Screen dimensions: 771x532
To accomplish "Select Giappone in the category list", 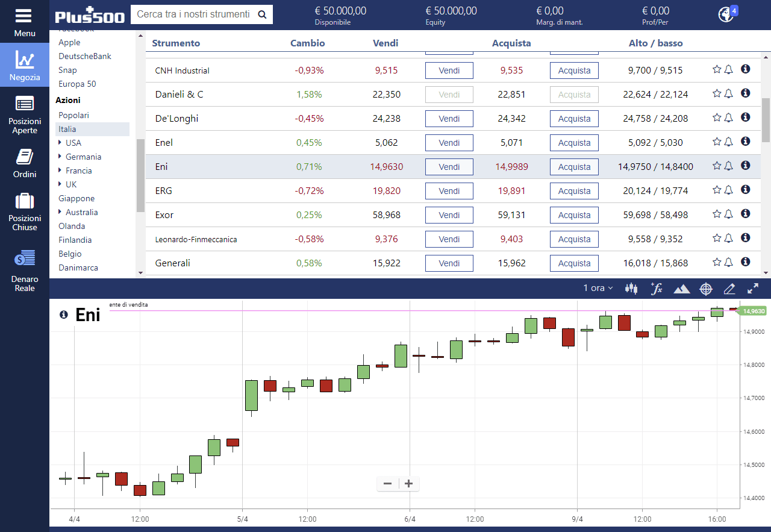I will point(76,198).
